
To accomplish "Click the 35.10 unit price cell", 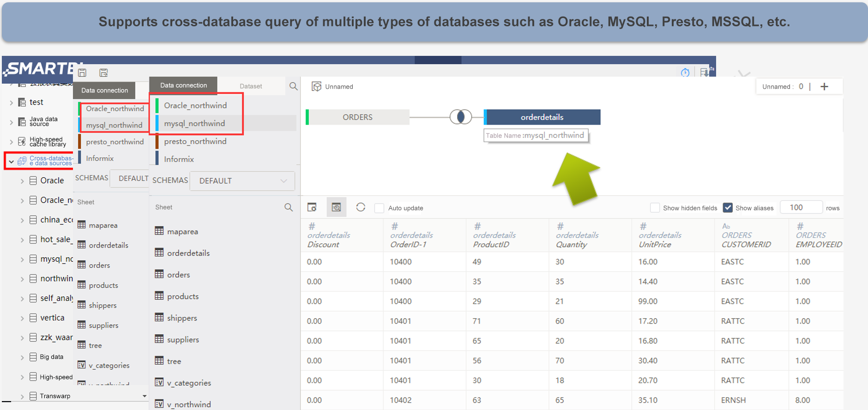I will point(648,400).
